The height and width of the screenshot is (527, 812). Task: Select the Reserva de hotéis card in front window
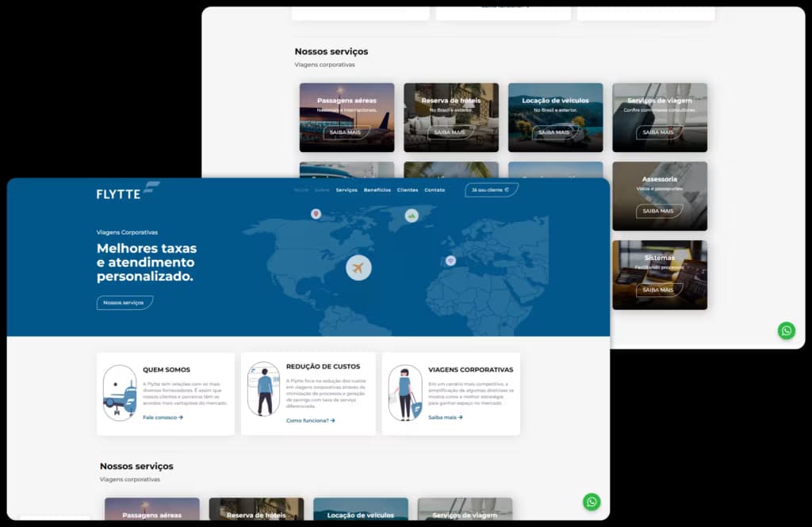[256, 509]
